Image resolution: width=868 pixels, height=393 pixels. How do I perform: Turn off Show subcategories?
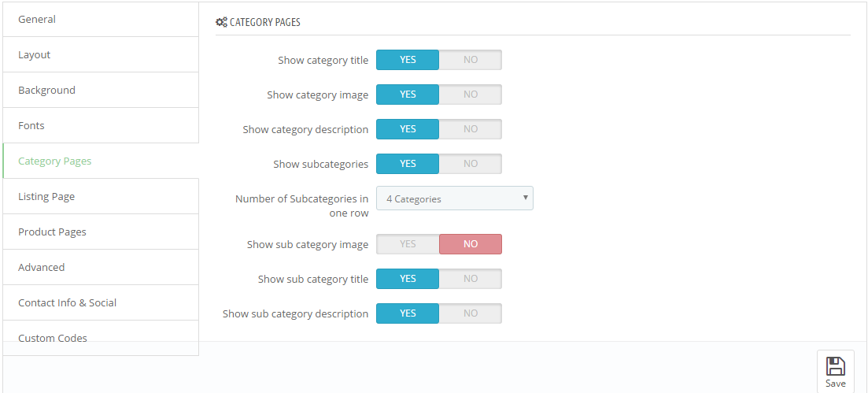[x=471, y=164]
